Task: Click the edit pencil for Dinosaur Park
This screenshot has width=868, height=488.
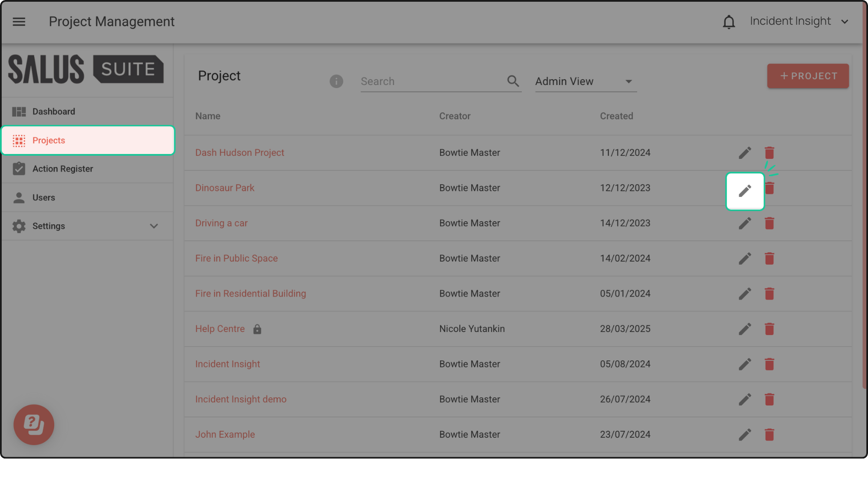Action: [x=745, y=191]
